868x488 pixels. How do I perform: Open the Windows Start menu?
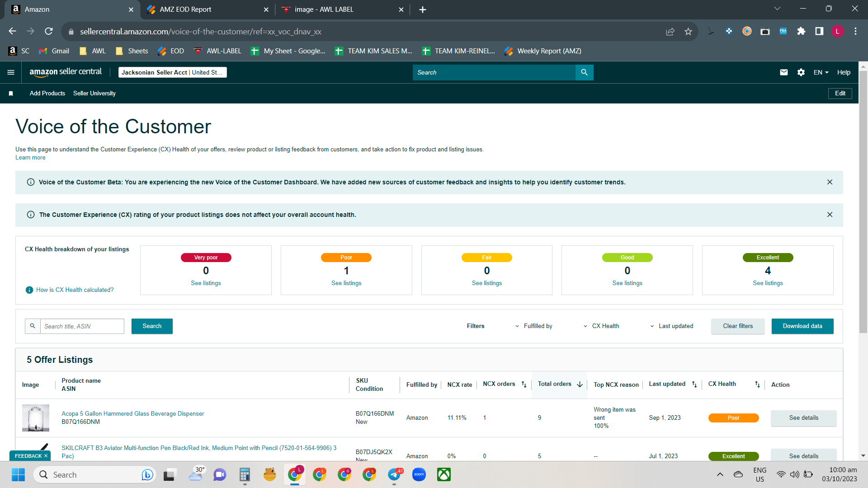18,474
